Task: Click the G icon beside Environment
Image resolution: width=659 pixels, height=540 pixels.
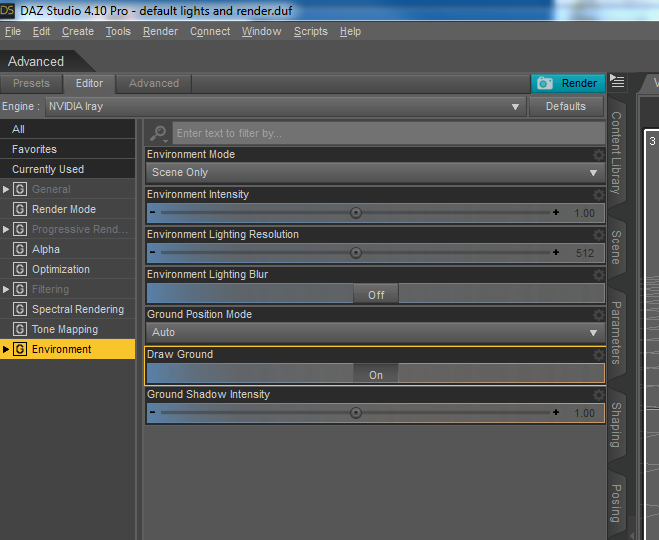Action: (x=20, y=349)
